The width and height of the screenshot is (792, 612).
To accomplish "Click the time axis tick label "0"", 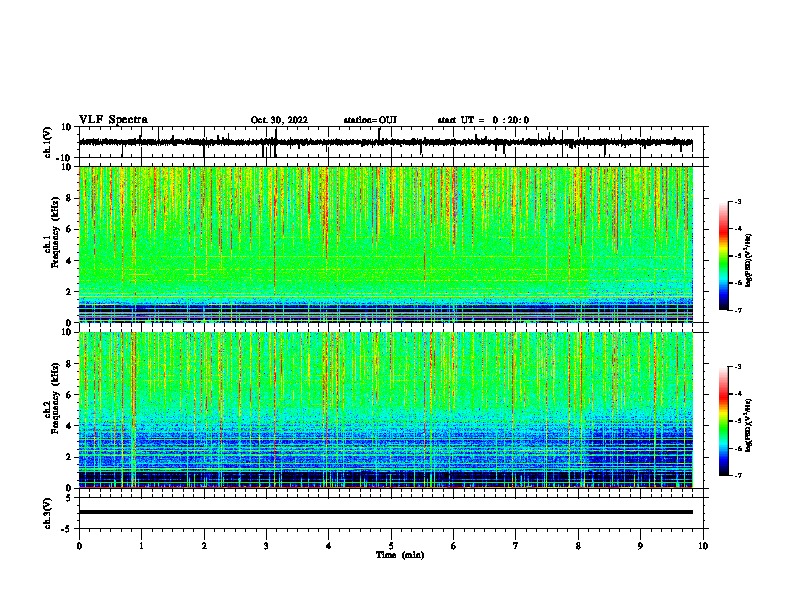I will (x=79, y=546).
